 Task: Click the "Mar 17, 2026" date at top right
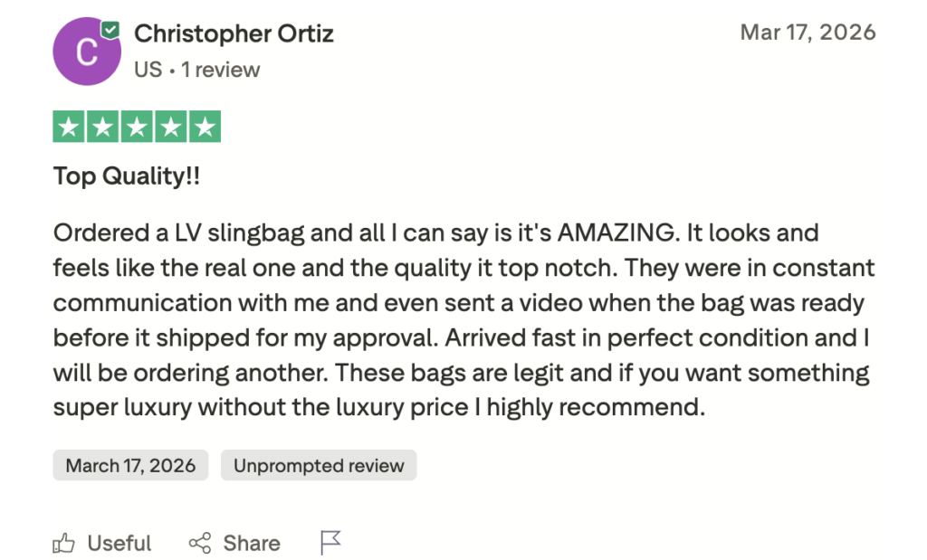tap(808, 33)
